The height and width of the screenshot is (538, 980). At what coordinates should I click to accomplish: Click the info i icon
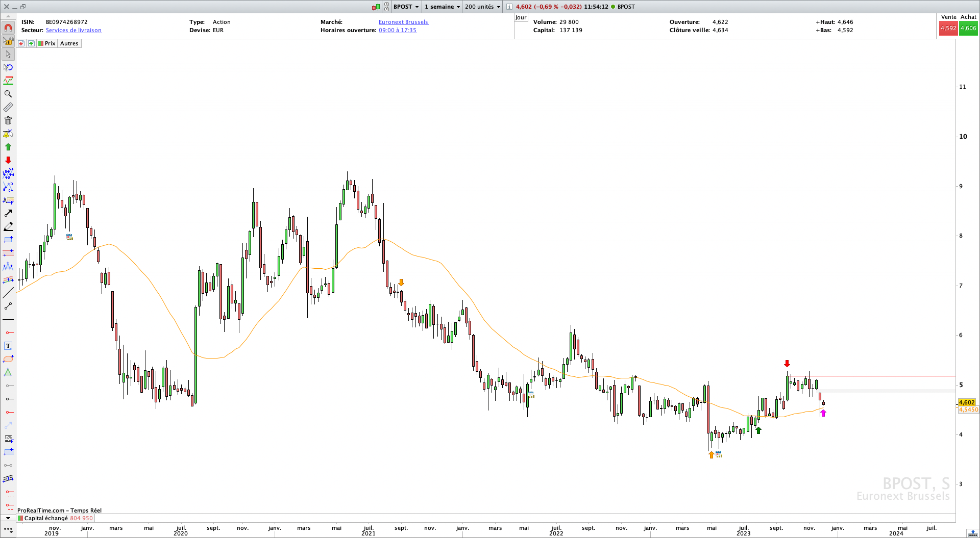click(x=509, y=7)
